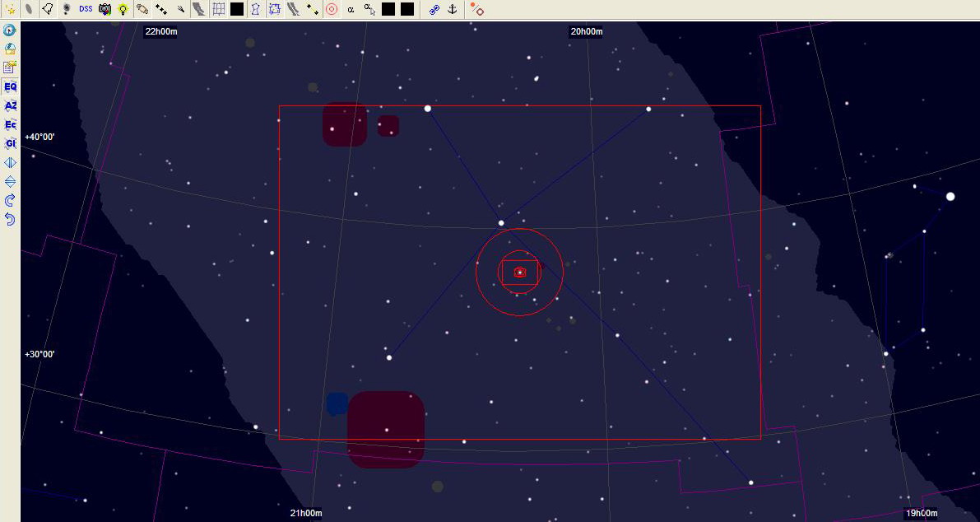Viewport: 980px width, 522px height.
Task: Toggle the show pictures nebula icon
Action: pyautogui.click(x=67, y=9)
